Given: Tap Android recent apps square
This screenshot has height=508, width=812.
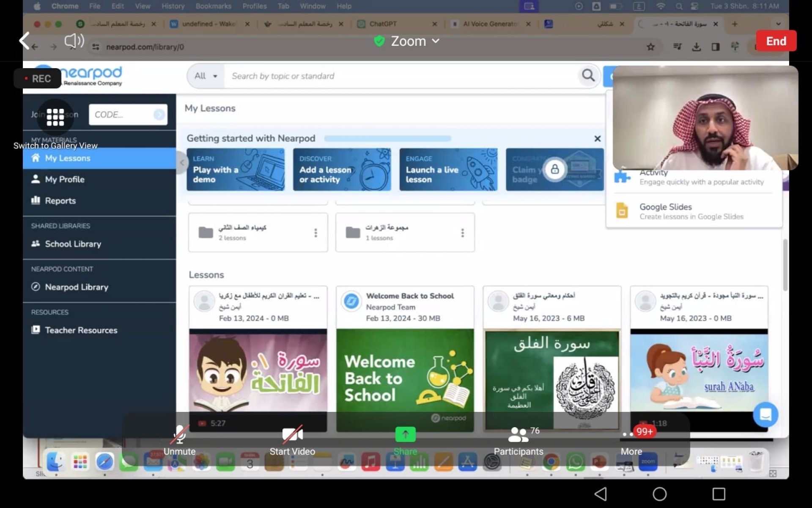Looking at the screenshot, I should [719, 494].
